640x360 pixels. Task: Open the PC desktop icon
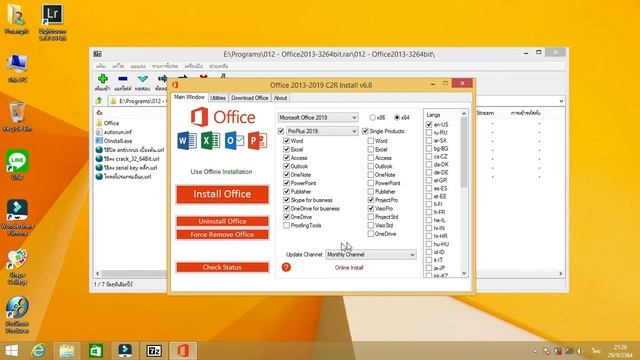17,68
